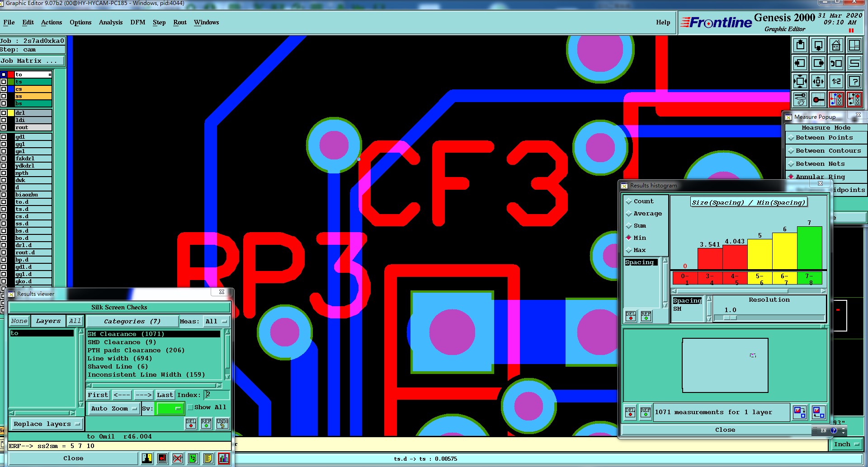Click the next result arrow button

(144, 395)
